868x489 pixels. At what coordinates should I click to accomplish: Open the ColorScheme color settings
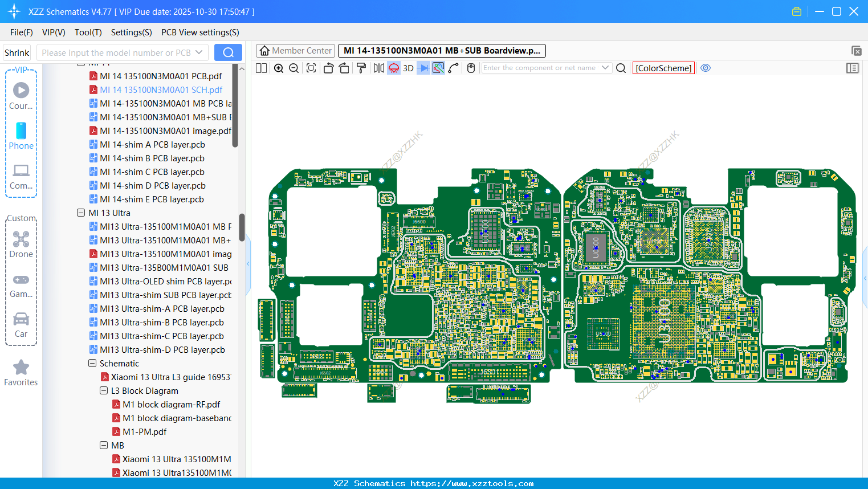click(x=663, y=68)
